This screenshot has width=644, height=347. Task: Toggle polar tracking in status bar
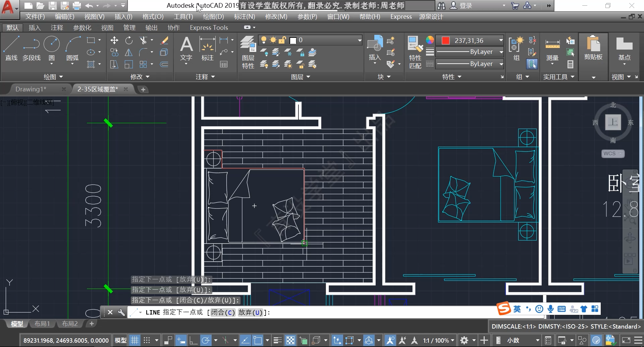[206, 340]
